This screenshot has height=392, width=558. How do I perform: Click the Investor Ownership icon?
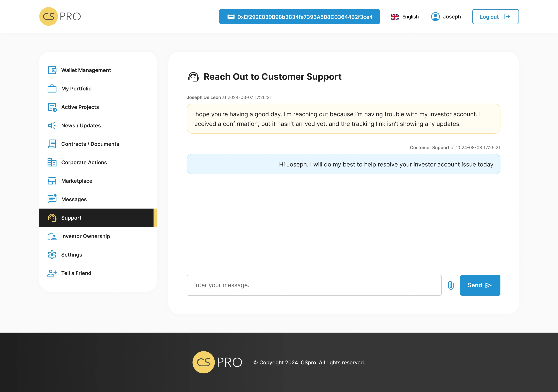[52, 236]
